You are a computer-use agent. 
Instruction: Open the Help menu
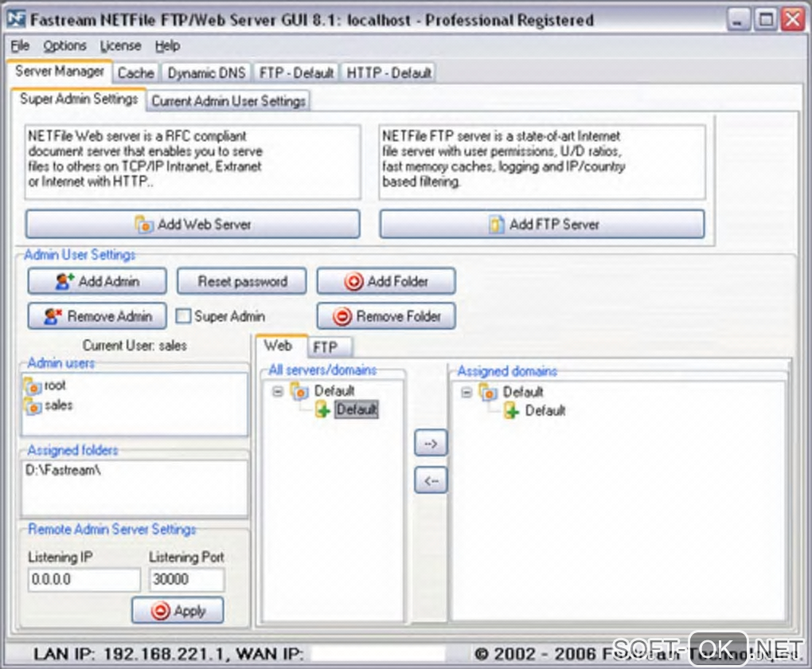[x=168, y=45]
